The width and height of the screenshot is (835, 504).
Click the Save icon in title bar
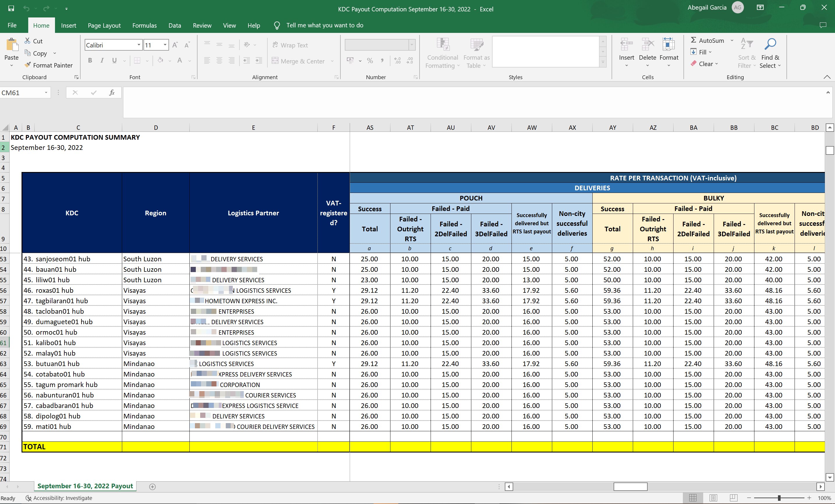11,8
